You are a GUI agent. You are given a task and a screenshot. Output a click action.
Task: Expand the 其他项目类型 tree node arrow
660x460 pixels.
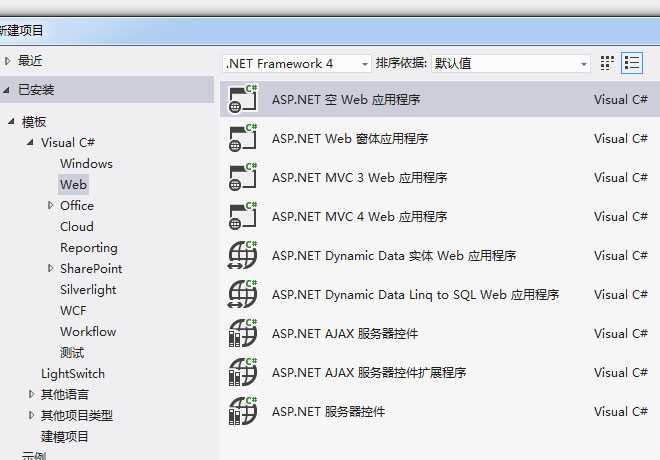tap(32, 415)
